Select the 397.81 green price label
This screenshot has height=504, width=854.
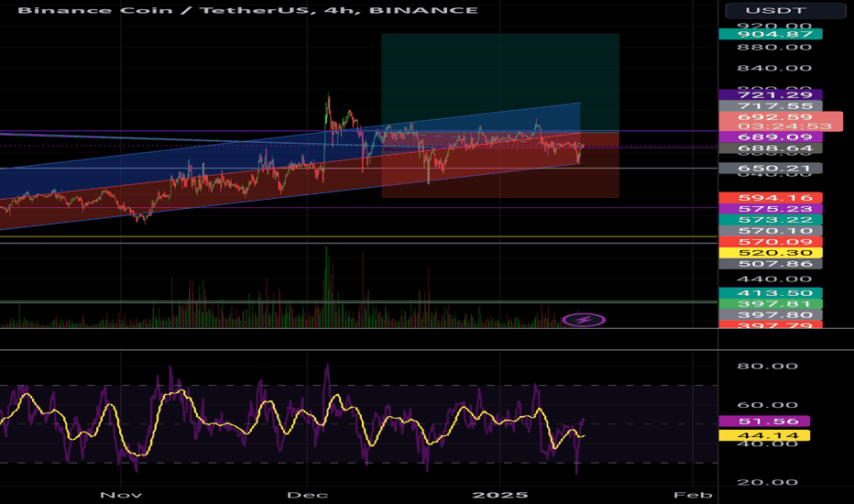(771, 304)
